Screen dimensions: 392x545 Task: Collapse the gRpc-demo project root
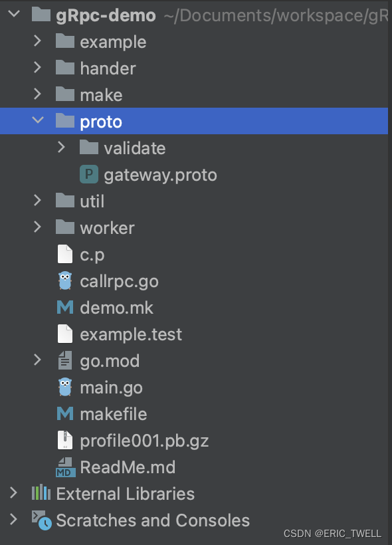[14, 14]
